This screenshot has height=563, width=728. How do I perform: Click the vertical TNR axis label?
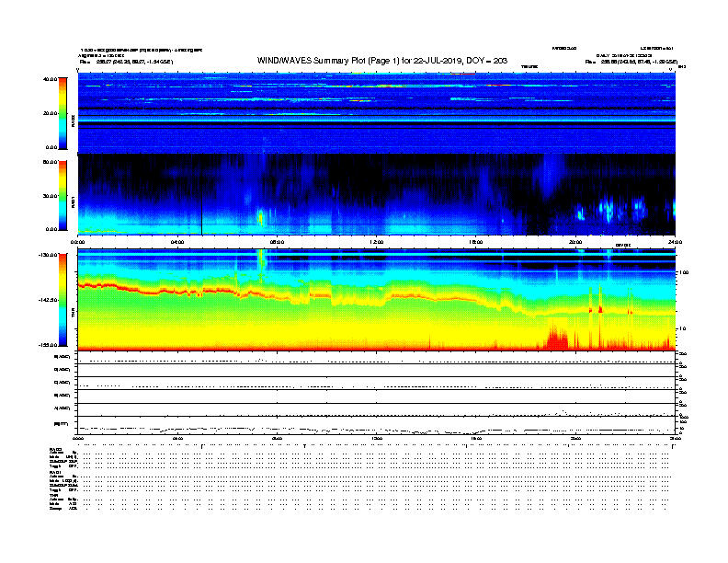[73, 315]
